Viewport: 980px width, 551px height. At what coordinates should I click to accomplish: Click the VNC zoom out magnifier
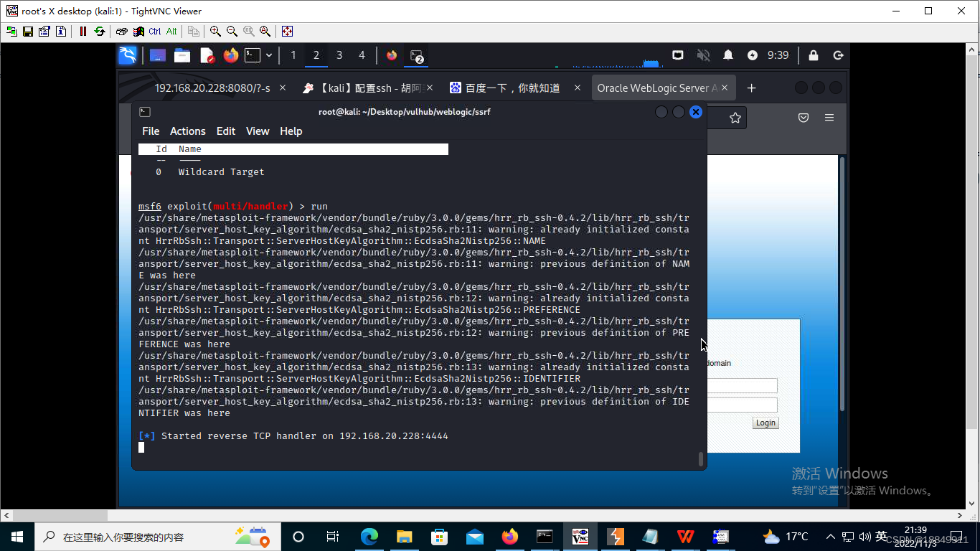[x=232, y=32]
